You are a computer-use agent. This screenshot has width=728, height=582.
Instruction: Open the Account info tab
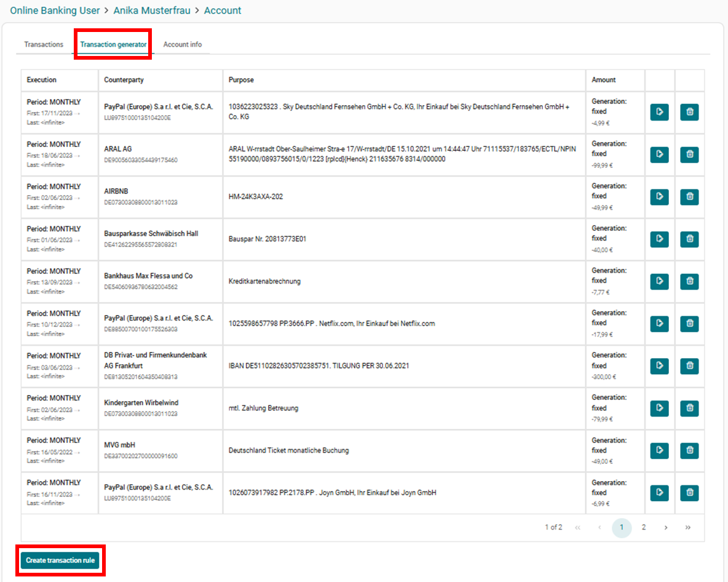pyautogui.click(x=182, y=44)
